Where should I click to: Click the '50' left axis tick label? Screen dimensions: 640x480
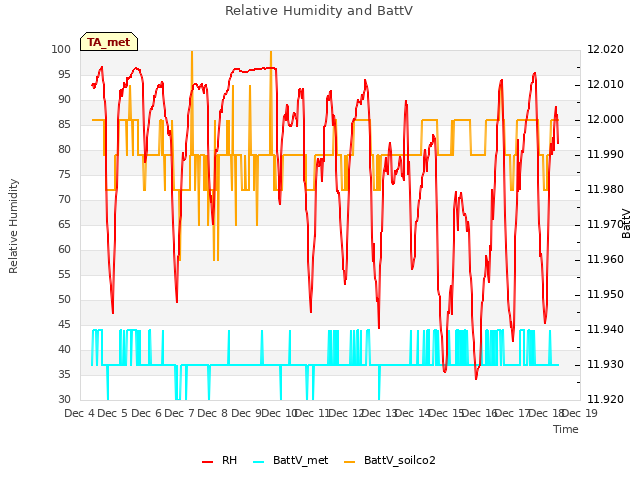tap(64, 299)
